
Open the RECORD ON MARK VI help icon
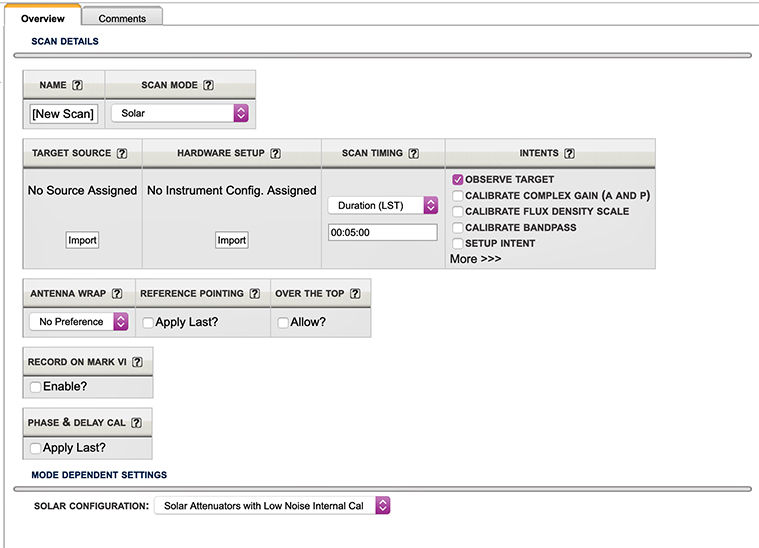click(138, 362)
